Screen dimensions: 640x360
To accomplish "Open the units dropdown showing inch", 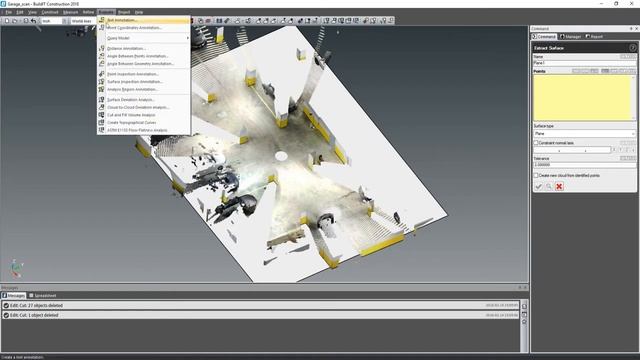I will coord(53,21).
